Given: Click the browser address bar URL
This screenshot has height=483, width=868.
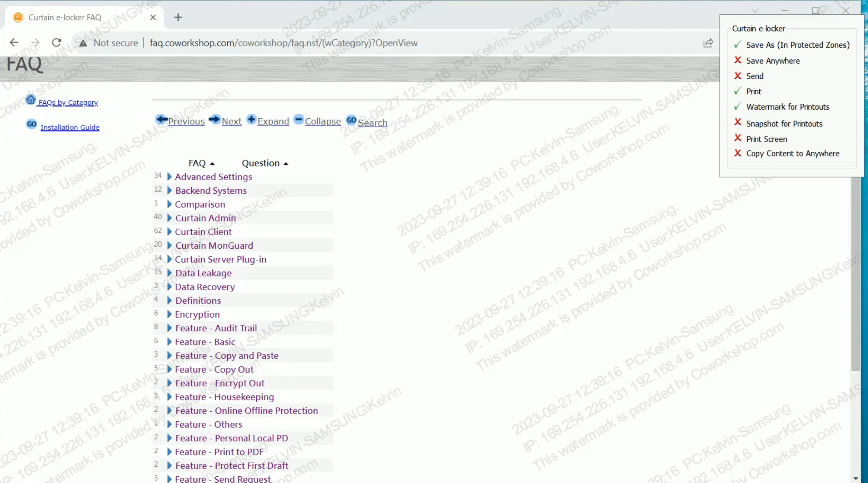Looking at the screenshot, I should (x=284, y=43).
